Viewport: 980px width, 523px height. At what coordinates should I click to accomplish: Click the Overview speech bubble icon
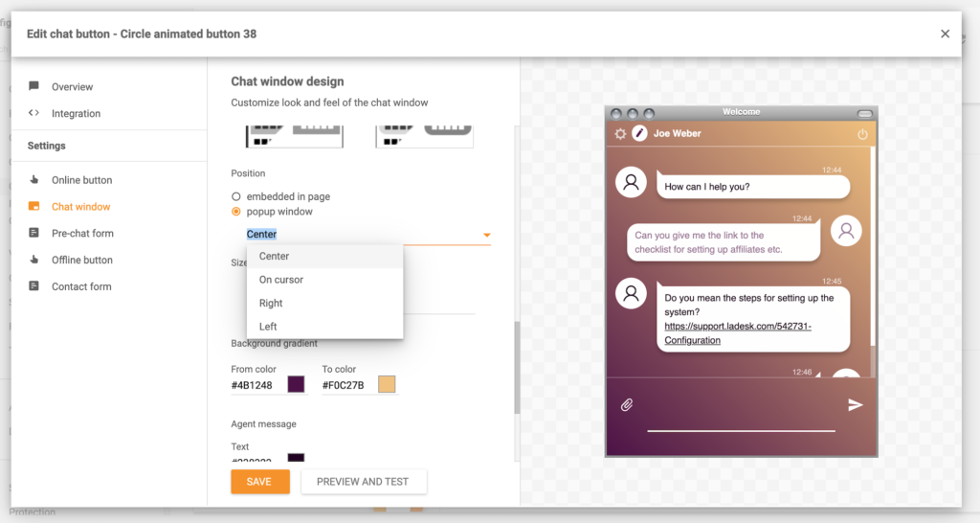click(34, 86)
